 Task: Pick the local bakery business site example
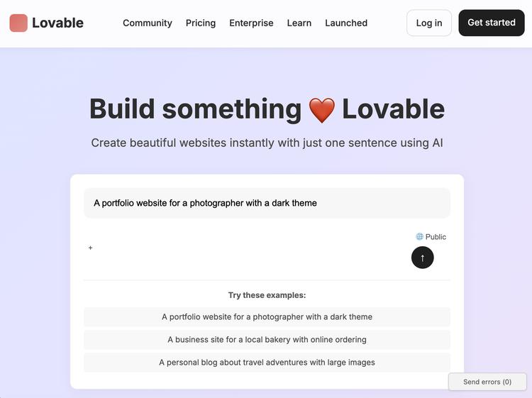pos(267,340)
